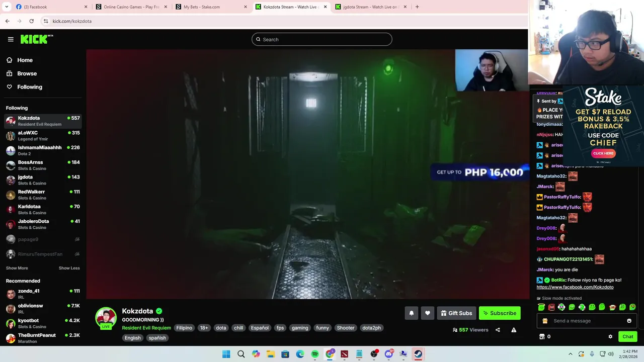Click green Chat send button
This screenshot has width=644, height=362.
[627, 337]
